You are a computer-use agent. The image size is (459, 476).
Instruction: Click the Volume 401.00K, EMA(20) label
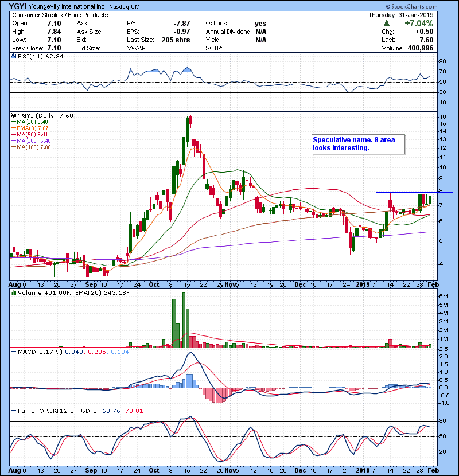[74, 293]
